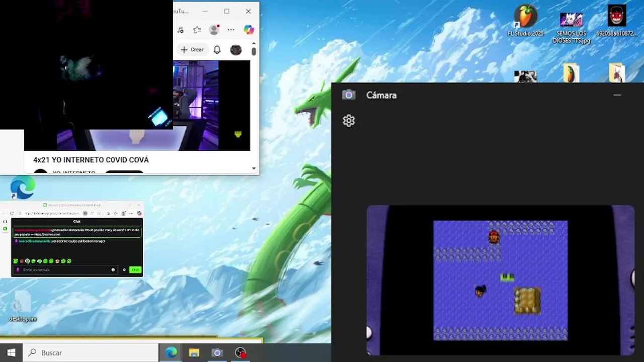
Task: Click the Buscar taskbar search box
Action: (91, 353)
